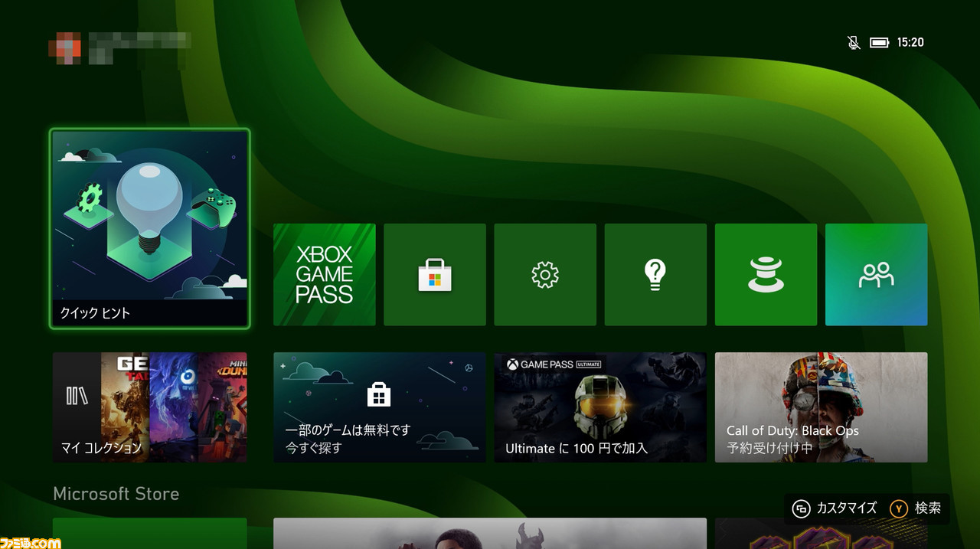The image size is (980, 549).
Task: Open My Collection (マイ コレクション) tile
Action: coord(150,407)
